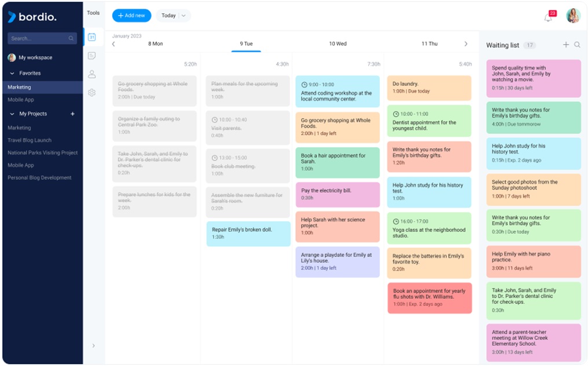
Task: Open the notes tool in the Tools panel
Action: point(92,55)
